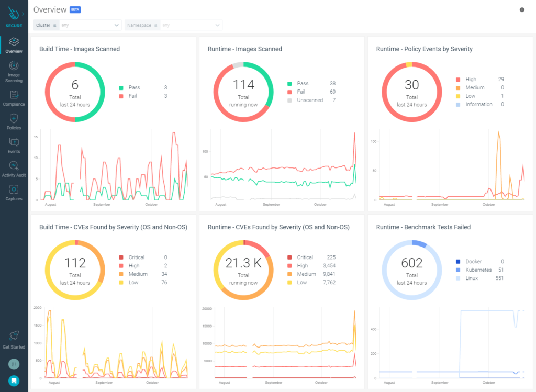Open the Overview page icon in sidebar

pyautogui.click(x=14, y=42)
